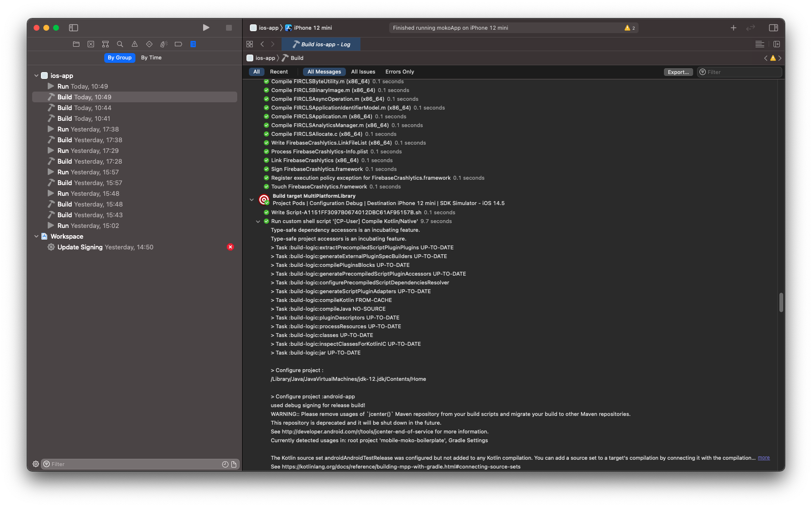The width and height of the screenshot is (812, 507).
Task: Toggle the document filter icon in navigator
Action: click(x=234, y=464)
